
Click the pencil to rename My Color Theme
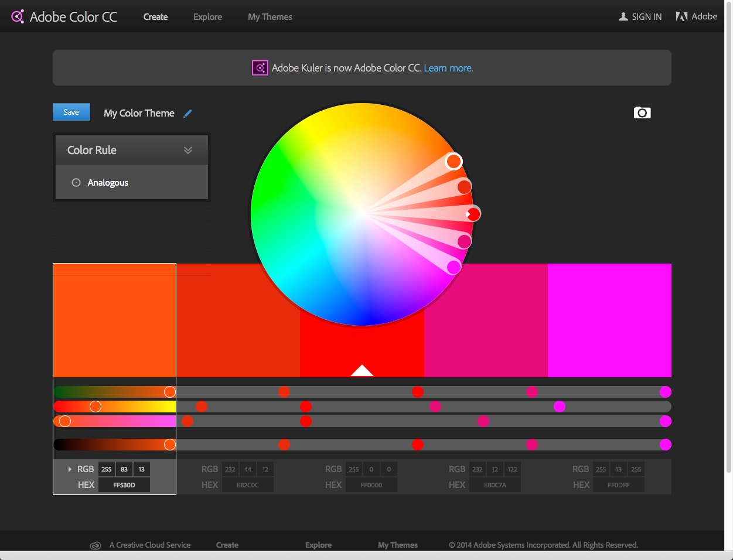[x=187, y=113]
